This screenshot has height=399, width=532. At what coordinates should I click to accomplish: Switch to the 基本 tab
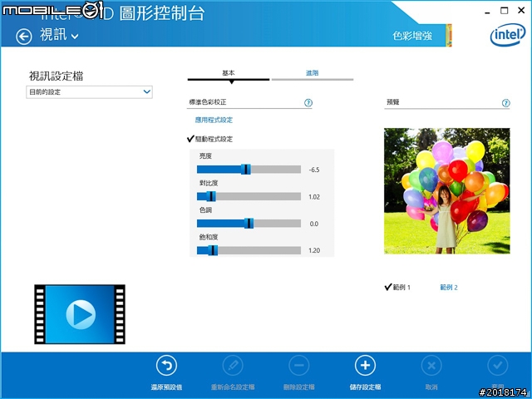click(229, 73)
